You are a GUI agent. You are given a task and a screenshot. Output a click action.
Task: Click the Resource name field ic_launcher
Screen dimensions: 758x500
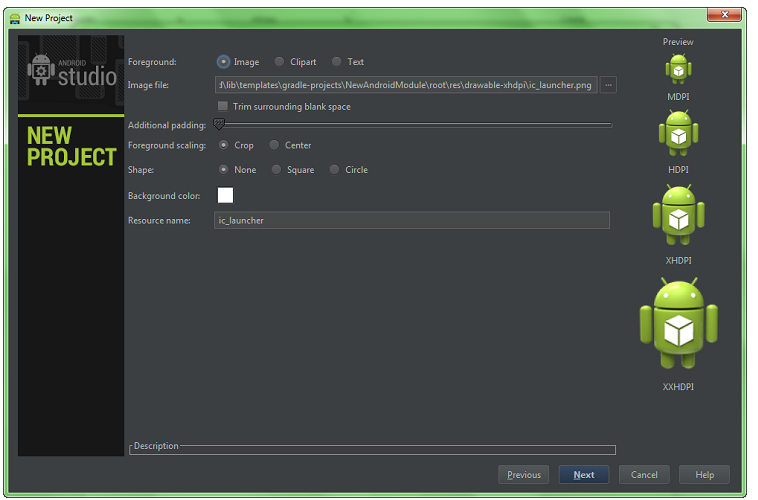click(412, 221)
